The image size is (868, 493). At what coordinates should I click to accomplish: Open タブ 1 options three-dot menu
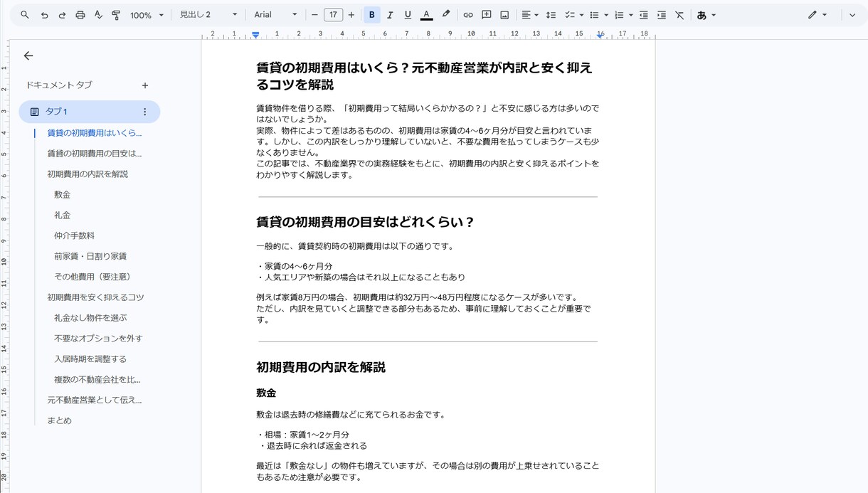pos(145,112)
